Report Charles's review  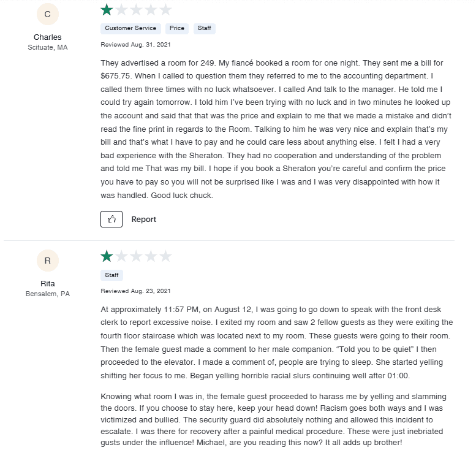tap(144, 219)
